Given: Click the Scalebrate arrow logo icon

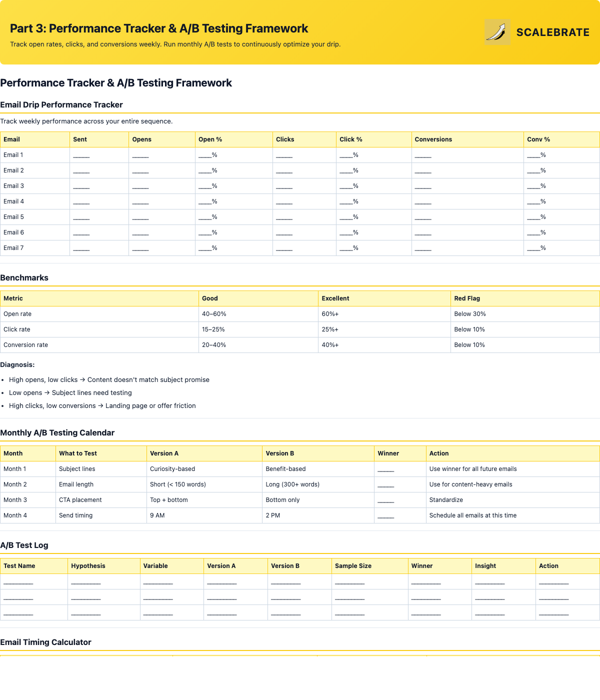Looking at the screenshot, I should (497, 32).
